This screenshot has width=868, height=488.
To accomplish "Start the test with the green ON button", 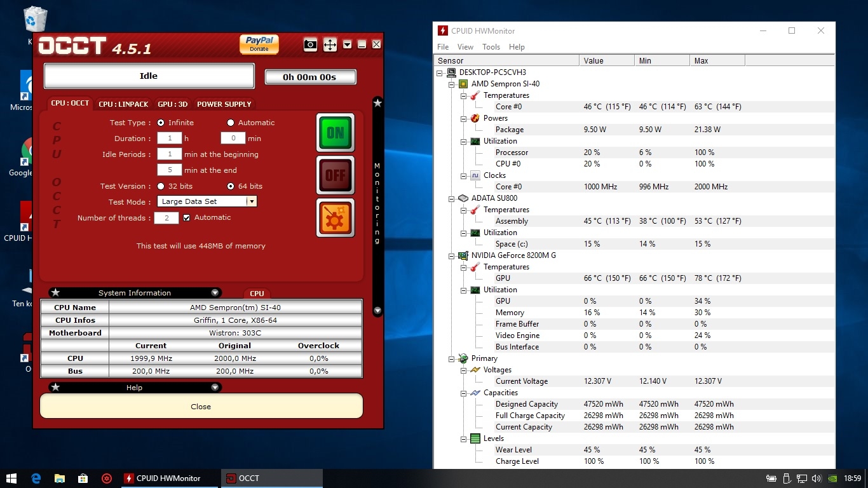I will [x=336, y=132].
